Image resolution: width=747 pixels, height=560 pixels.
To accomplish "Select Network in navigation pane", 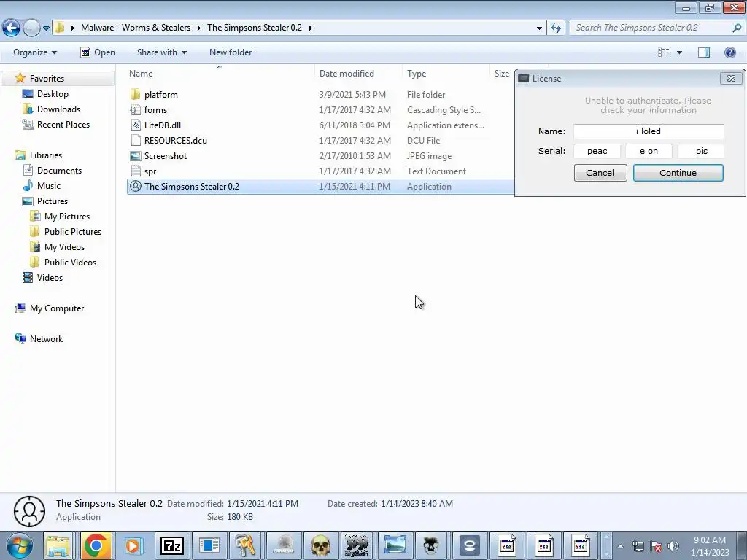I will 46,338.
